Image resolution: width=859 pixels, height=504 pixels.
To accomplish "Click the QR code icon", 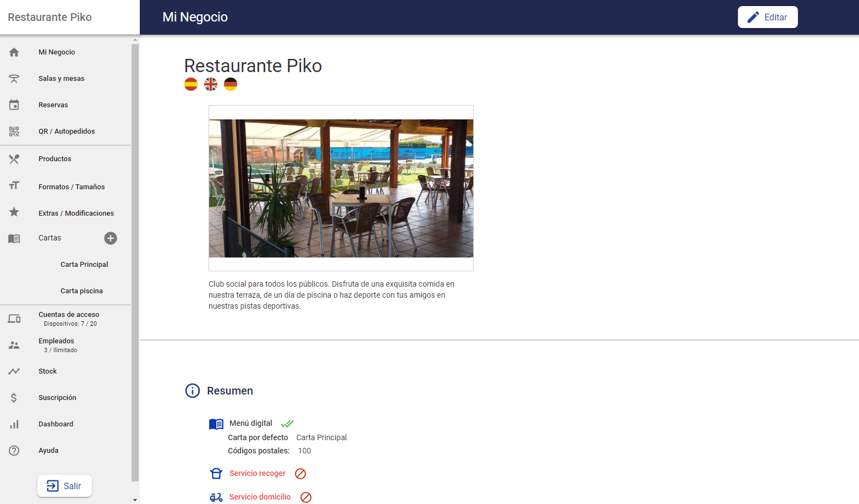I will click(x=14, y=132).
